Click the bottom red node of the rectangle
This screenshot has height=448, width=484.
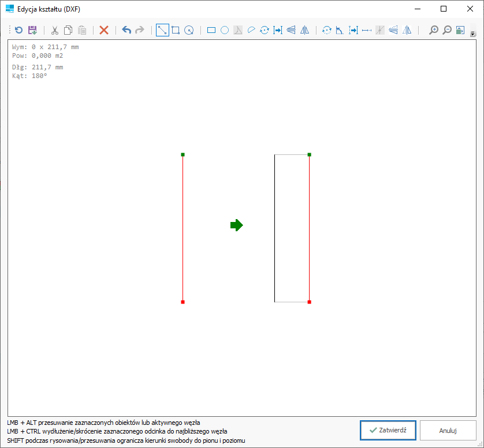click(310, 302)
